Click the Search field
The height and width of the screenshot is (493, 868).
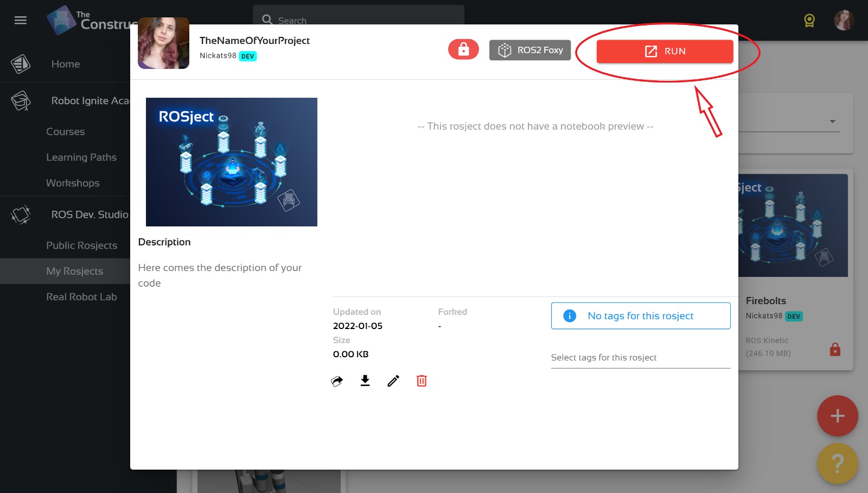(x=359, y=20)
